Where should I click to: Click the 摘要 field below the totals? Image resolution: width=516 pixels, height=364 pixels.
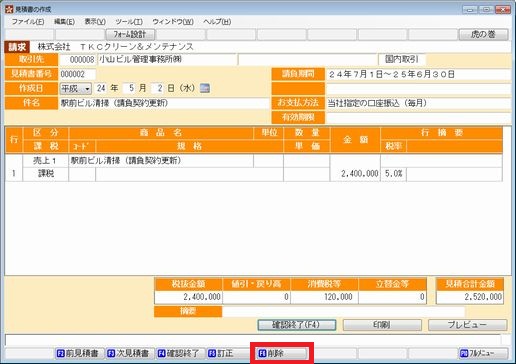point(343,312)
